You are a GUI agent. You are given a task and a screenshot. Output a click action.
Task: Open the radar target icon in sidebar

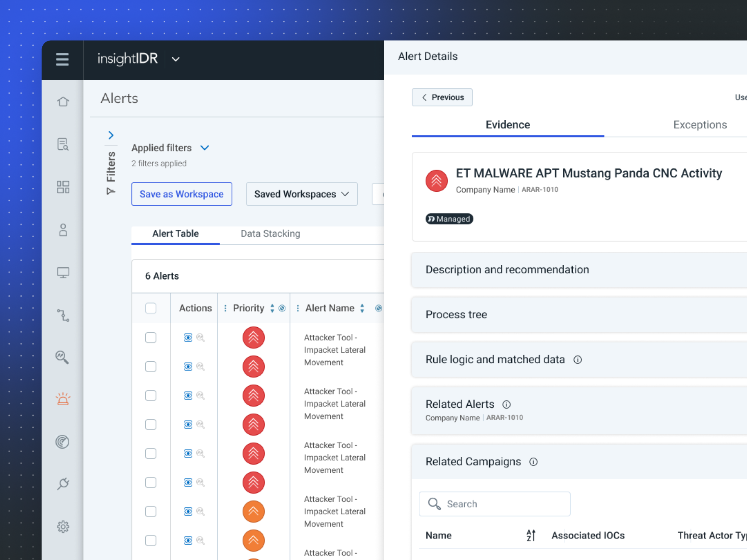coord(63,442)
